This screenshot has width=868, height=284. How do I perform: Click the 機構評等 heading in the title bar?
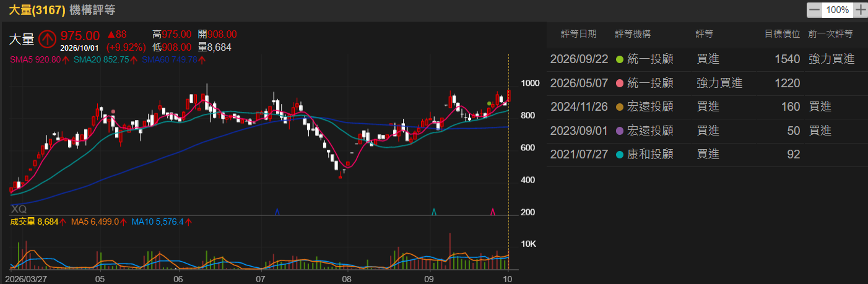(92, 10)
